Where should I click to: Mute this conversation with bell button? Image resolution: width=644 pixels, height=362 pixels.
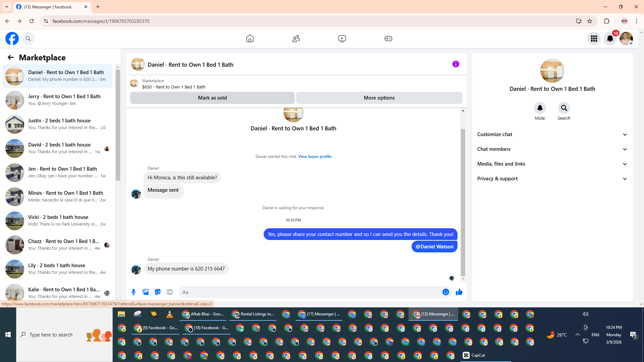pyautogui.click(x=540, y=108)
